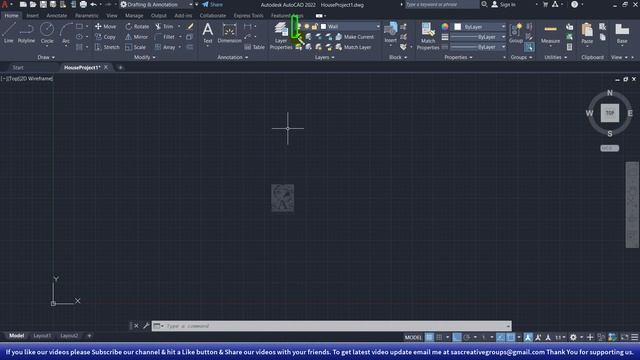Open the Drafting & Annotation workspace dropdown
640x360 pixels.
[x=190, y=4]
